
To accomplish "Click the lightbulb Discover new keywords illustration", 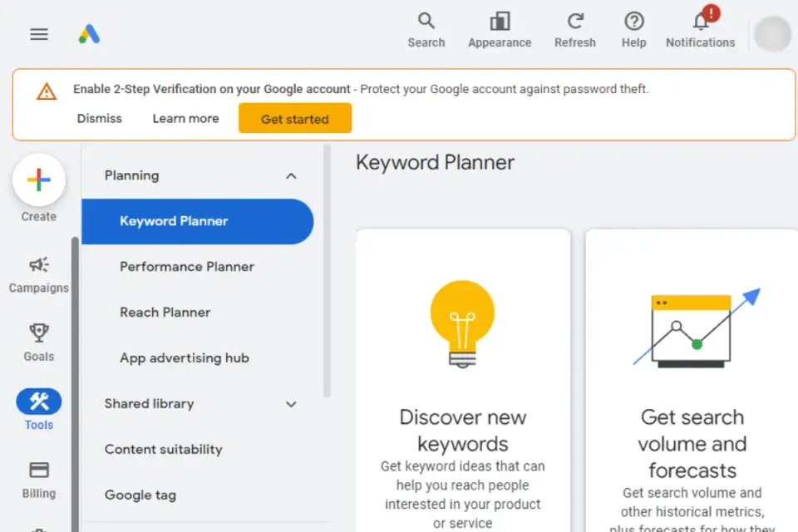I will tap(463, 324).
